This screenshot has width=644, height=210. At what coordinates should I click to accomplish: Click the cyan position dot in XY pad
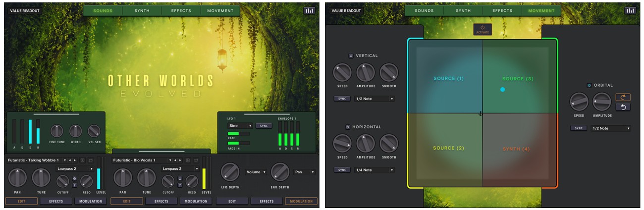(502, 89)
